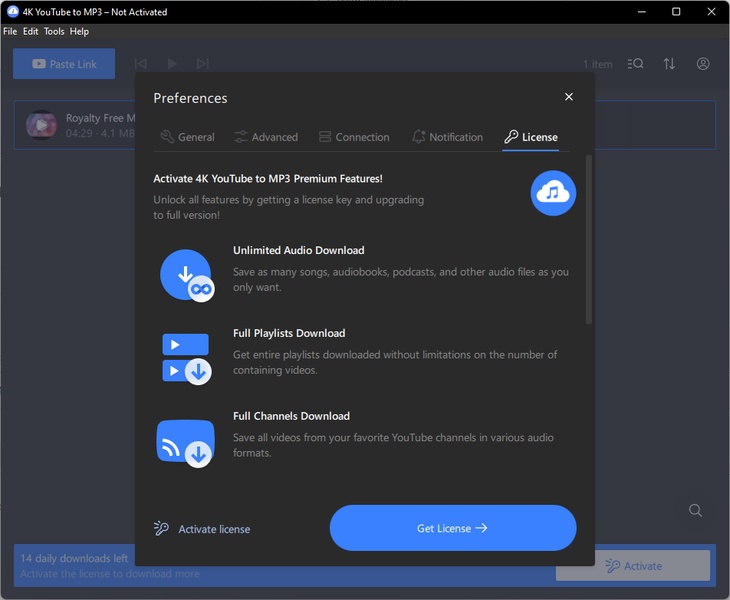Close the Preferences dialog
This screenshot has height=600, width=730.
568,97
